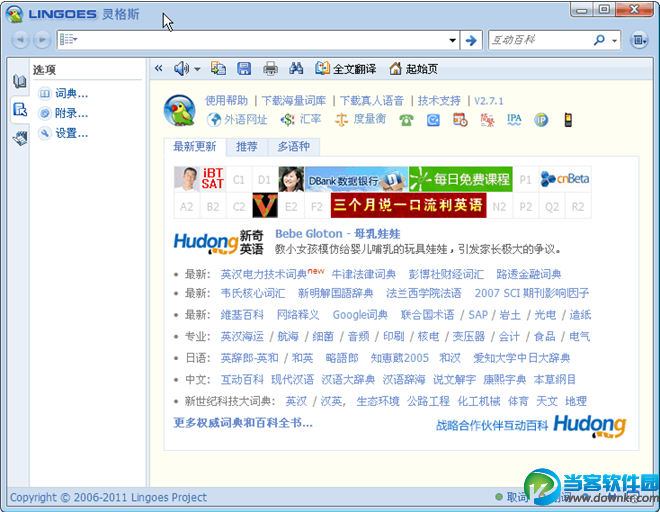Click the V2.7.1 version link
The height and width of the screenshot is (512, 660).
coord(489,101)
